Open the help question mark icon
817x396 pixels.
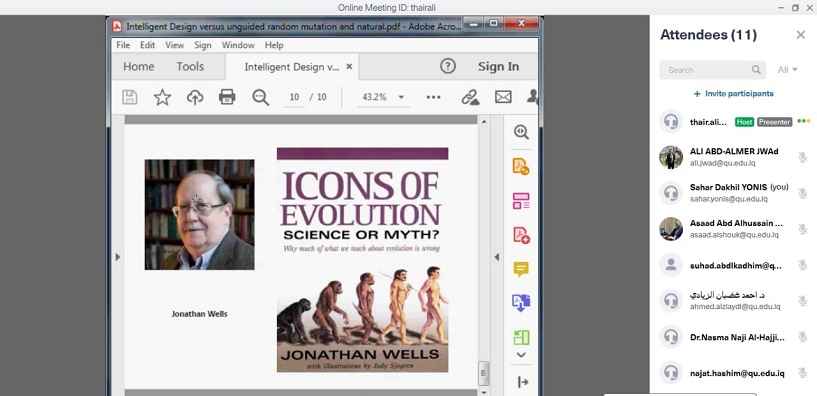click(x=448, y=66)
